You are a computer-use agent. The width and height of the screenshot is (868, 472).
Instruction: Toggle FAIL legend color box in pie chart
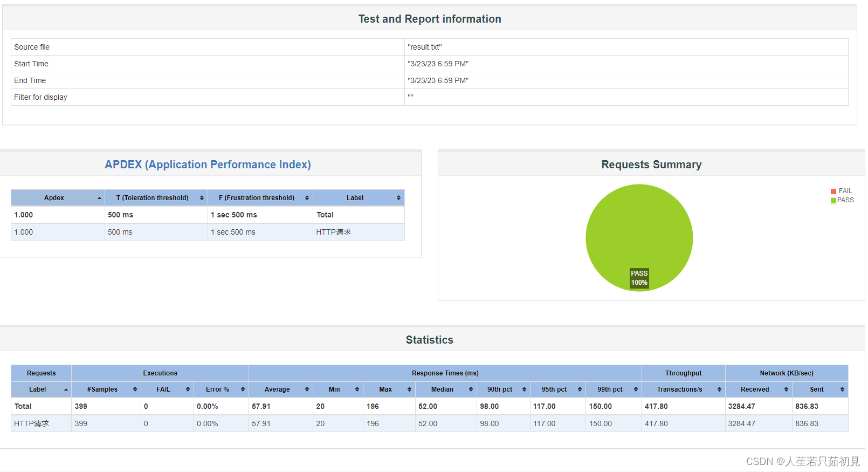833,191
